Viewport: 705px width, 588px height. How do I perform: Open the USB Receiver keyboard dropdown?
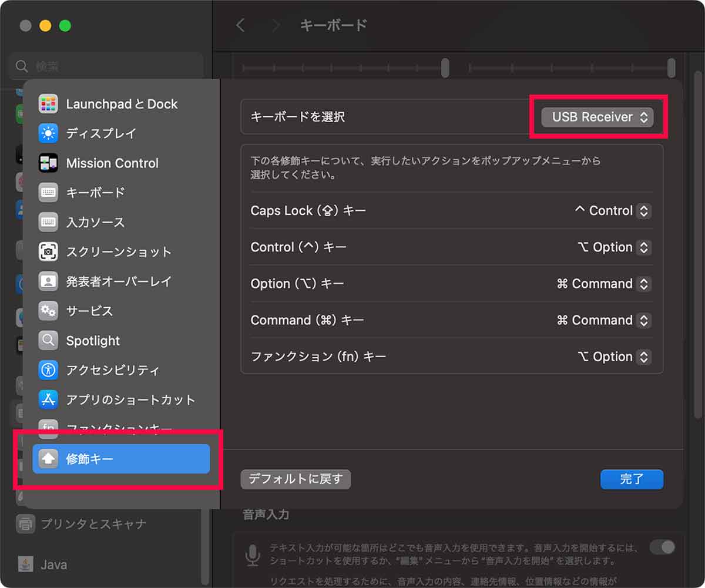(x=597, y=117)
